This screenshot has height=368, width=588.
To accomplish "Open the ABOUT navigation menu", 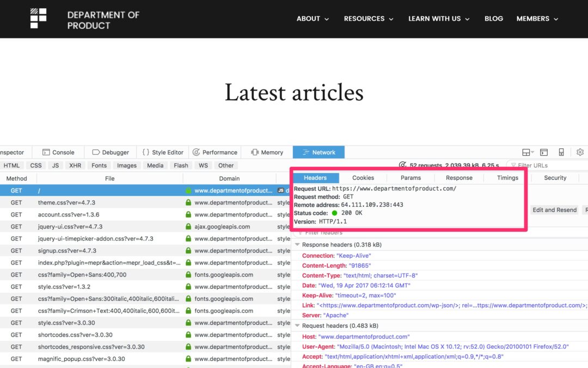I will 313,19.
